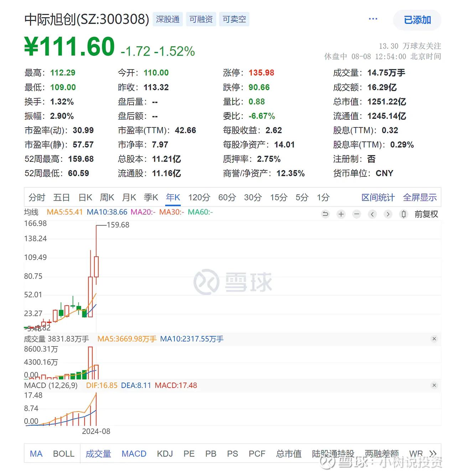Image resolution: width=456 pixels, height=476 pixels.
Task: Toggle the 两融差额 indicator
Action: 382,454
